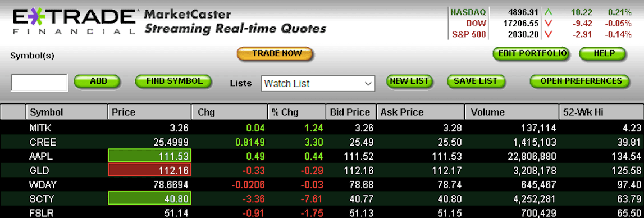Click the NASDAQ index label
This screenshot has height=218, width=644.
click(x=468, y=13)
